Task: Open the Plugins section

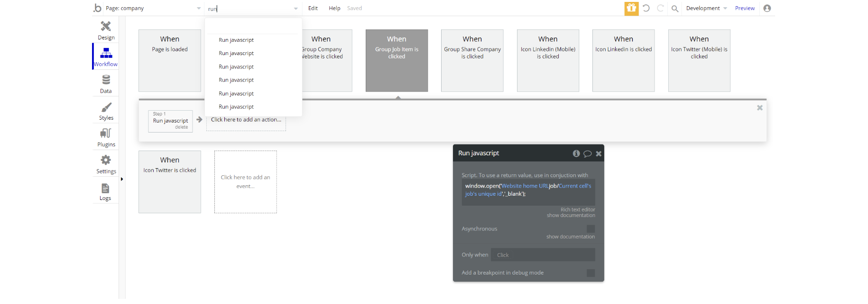Action: 106,138
